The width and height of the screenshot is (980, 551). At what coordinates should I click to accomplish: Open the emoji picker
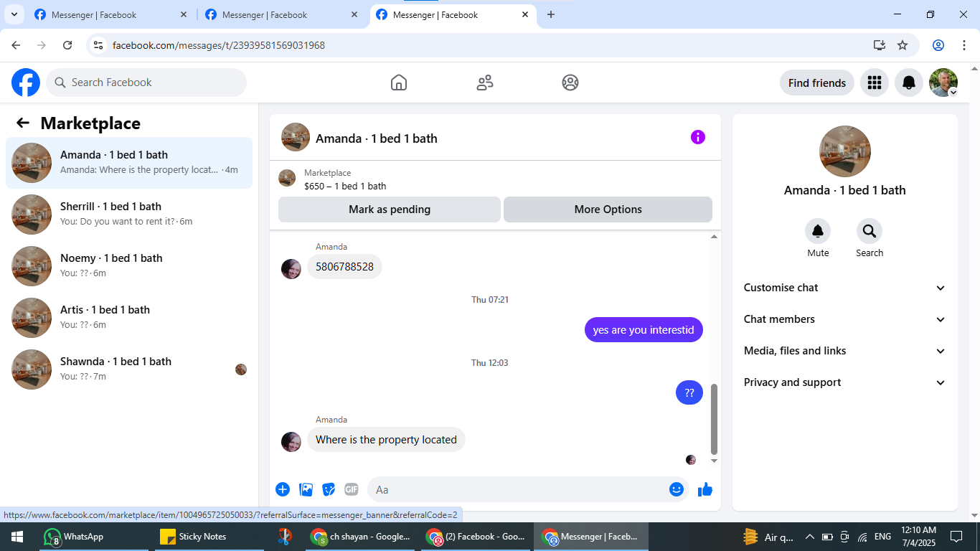click(677, 489)
